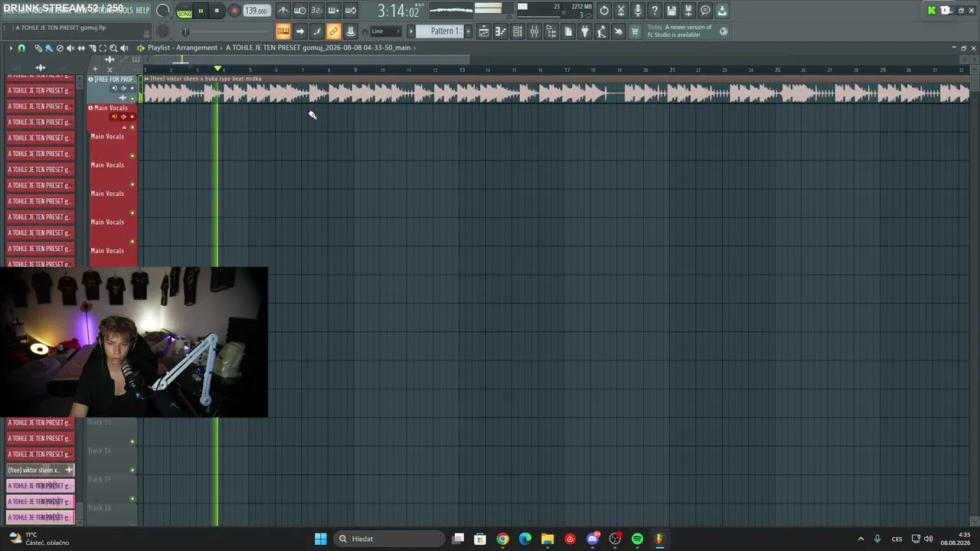Image resolution: width=980 pixels, height=551 pixels.
Task: Click the undo history icon
Action: (x=604, y=11)
